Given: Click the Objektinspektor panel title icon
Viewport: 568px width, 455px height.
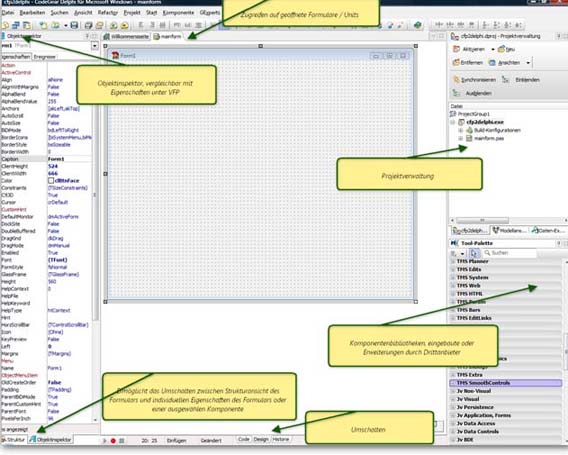Looking at the screenshot, I should tap(3, 36).
